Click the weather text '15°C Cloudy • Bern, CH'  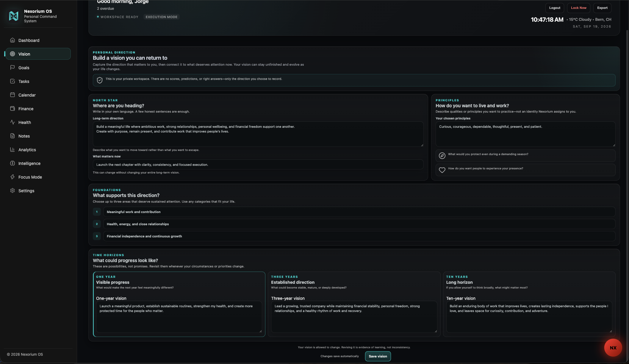coord(590,20)
